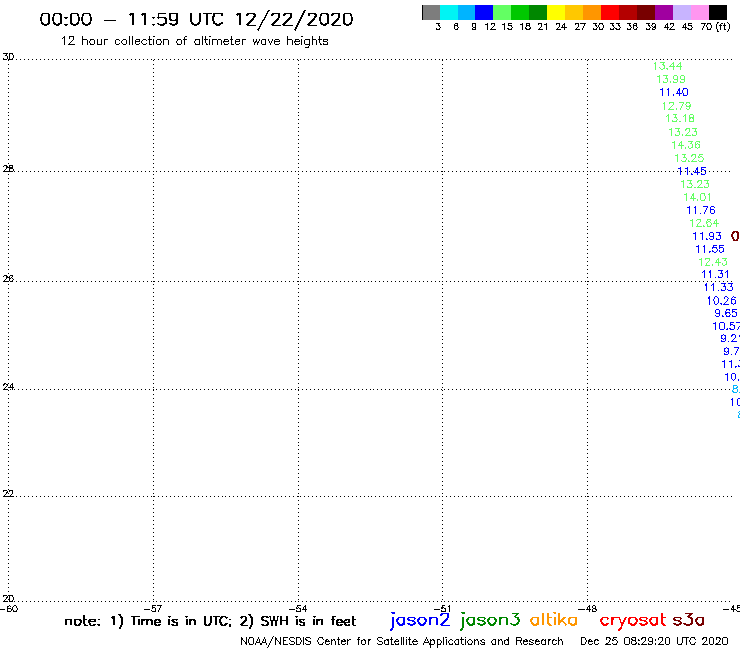Click the light green legend swatch above 15
Screen dimensions: 740x650
(x=503, y=12)
